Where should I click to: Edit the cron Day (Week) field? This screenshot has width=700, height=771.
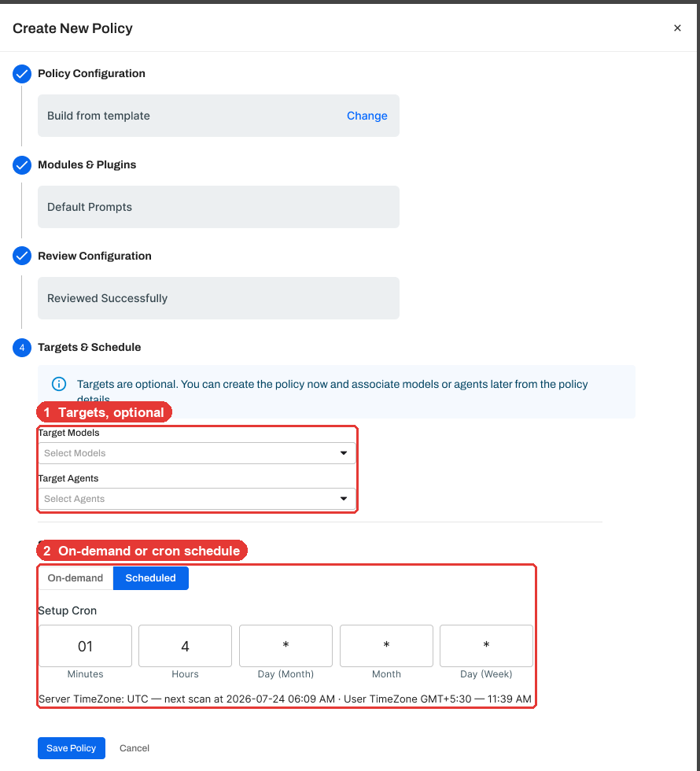click(x=486, y=646)
